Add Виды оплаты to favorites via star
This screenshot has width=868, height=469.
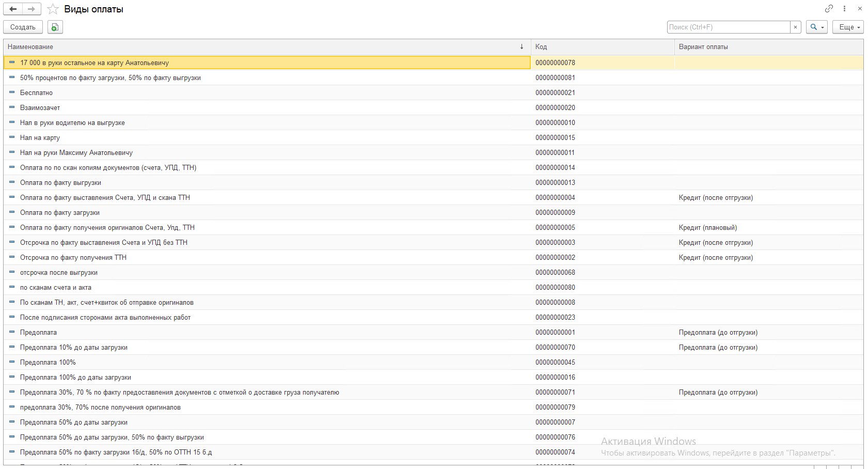coord(53,9)
